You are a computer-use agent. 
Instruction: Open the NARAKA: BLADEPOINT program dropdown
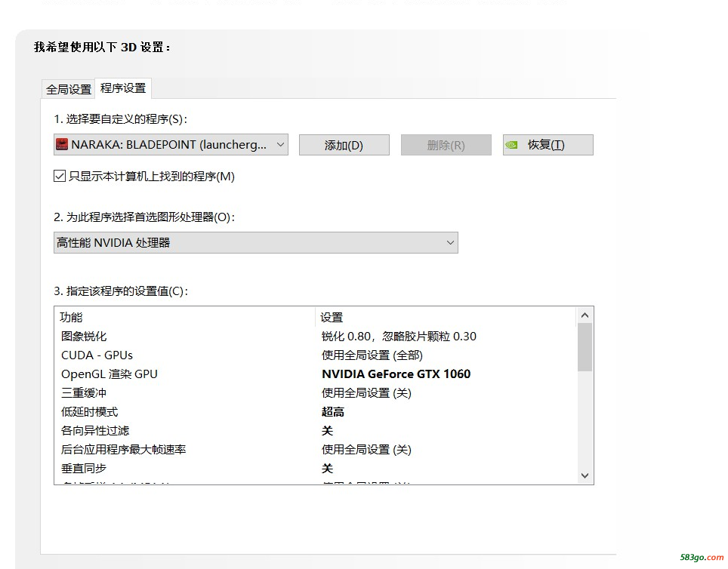[171, 145]
